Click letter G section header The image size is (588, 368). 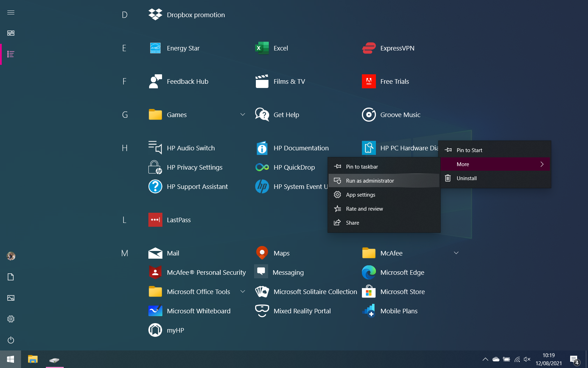pyautogui.click(x=125, y=115)
